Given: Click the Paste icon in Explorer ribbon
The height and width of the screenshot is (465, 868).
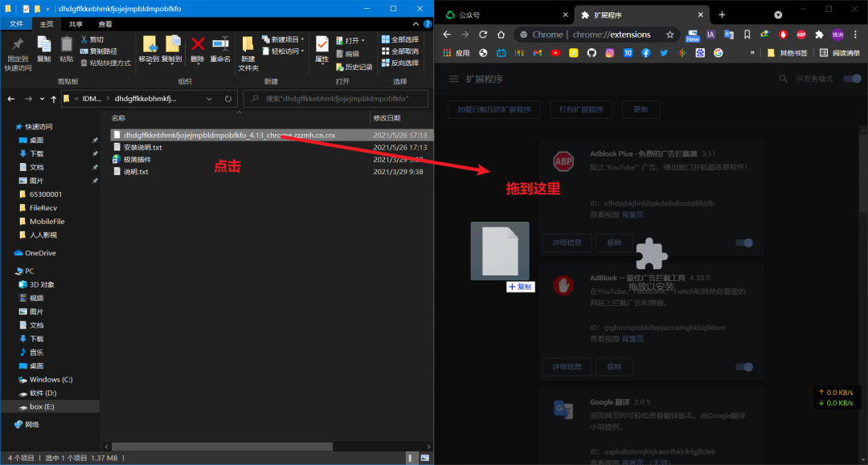Looking at the screenshot, I should [x=67, y=45].
